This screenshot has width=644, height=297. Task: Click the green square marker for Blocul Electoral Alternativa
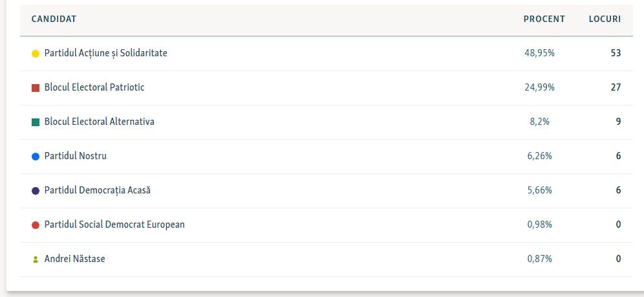(36, 122)
